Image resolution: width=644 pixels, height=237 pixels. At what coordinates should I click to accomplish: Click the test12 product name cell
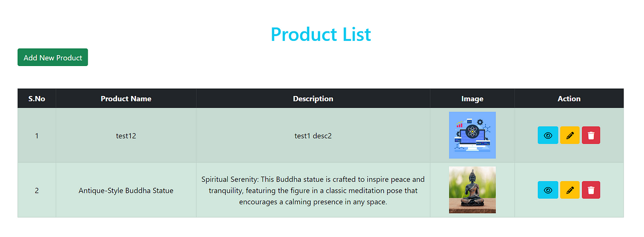(126, 135)
